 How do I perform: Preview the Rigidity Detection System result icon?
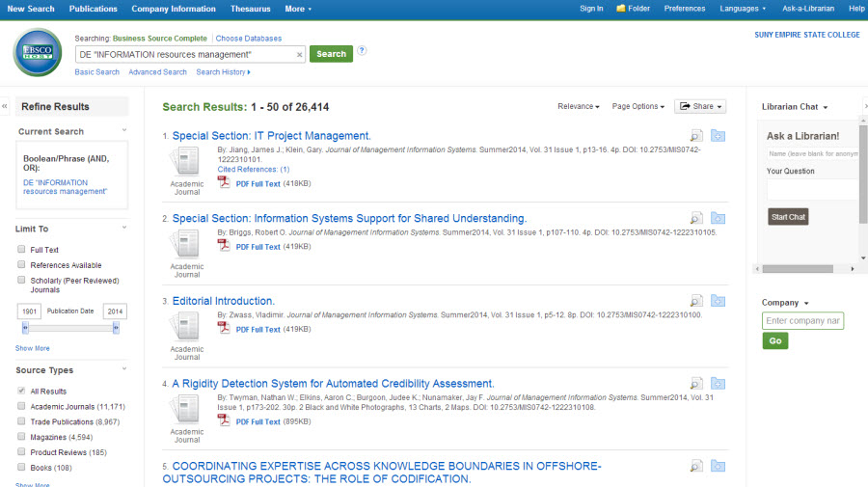tap(696, 383)
